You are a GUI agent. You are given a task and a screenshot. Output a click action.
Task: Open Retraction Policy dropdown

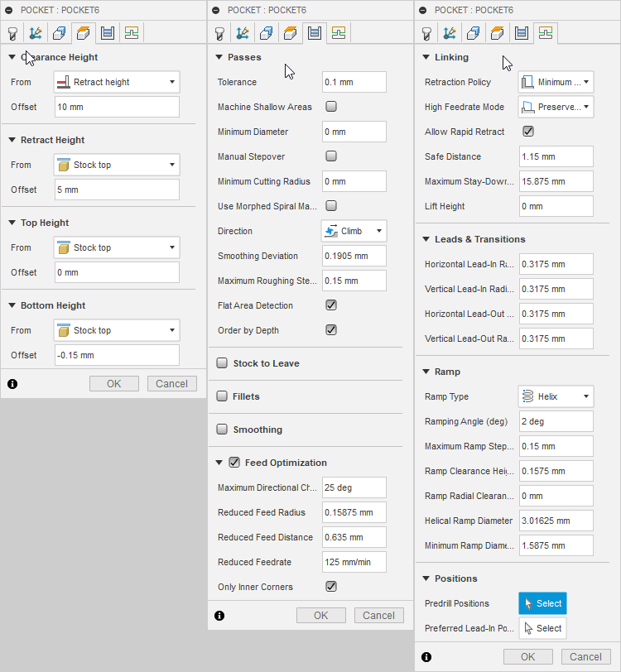pyautogui.click(x=556, y=82)
